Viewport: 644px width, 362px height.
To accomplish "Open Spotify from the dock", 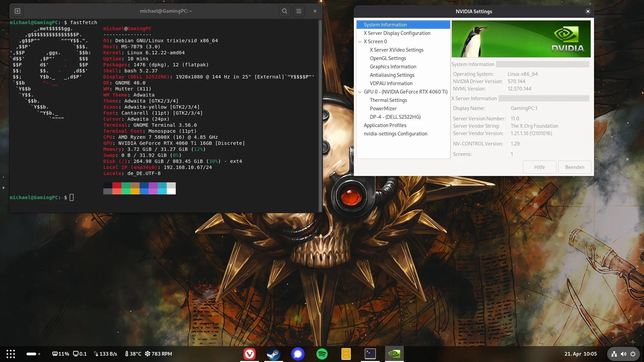I will point(322,354).
